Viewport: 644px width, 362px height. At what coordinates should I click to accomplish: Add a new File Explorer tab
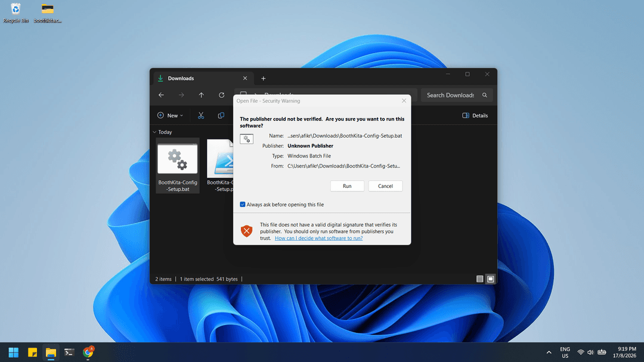coord(264,79)
